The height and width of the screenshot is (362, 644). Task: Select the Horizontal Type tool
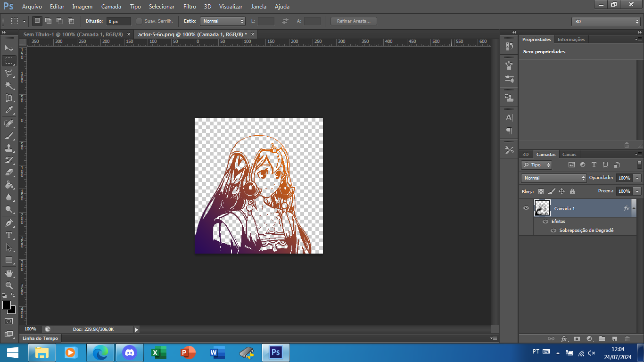(x=9, y=235)
